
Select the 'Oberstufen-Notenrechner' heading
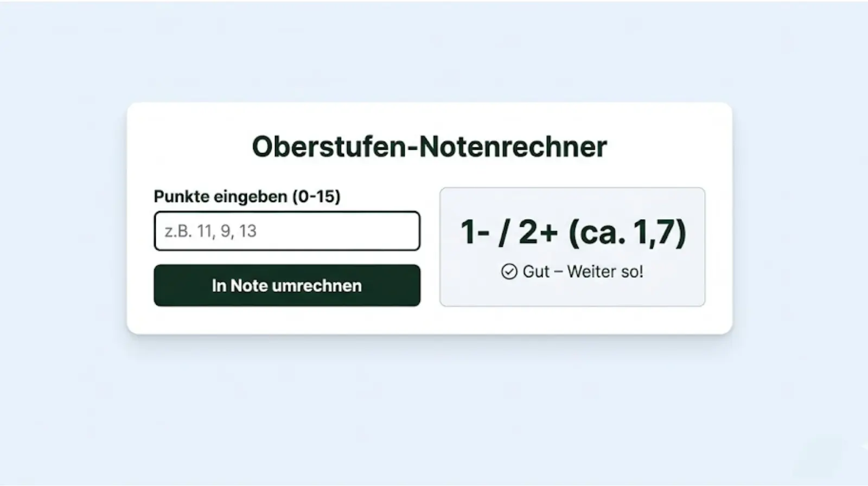click(x=430, y=145)
